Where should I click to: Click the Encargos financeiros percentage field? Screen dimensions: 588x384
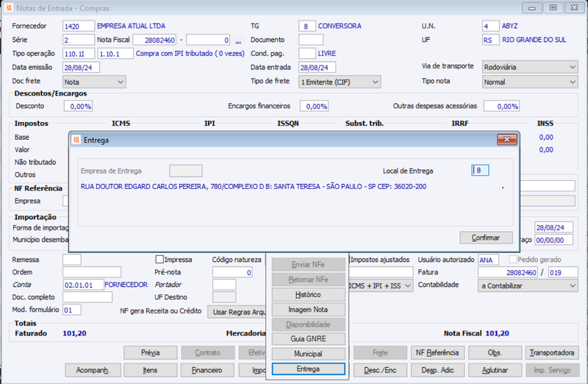coord(315,106)
